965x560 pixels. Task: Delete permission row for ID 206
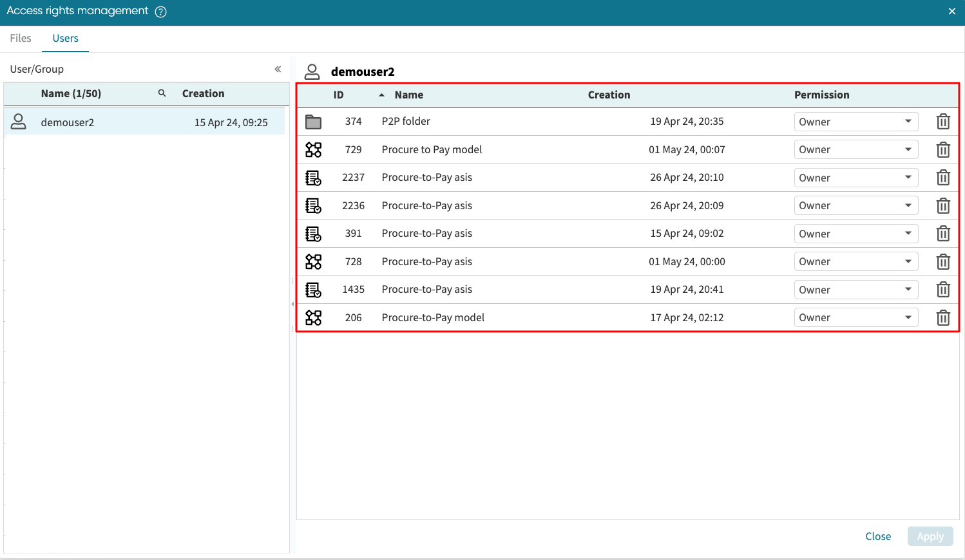[942, 318]
